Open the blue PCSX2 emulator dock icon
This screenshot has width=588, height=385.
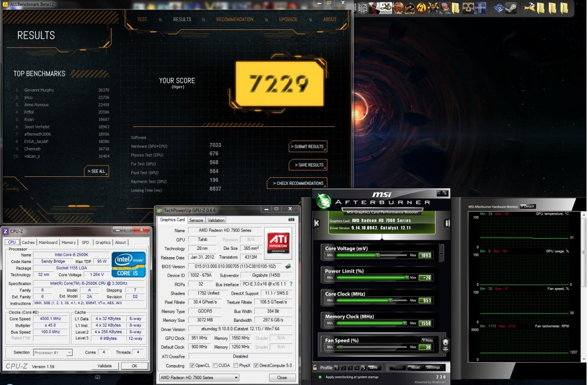[x=499, y=7]
